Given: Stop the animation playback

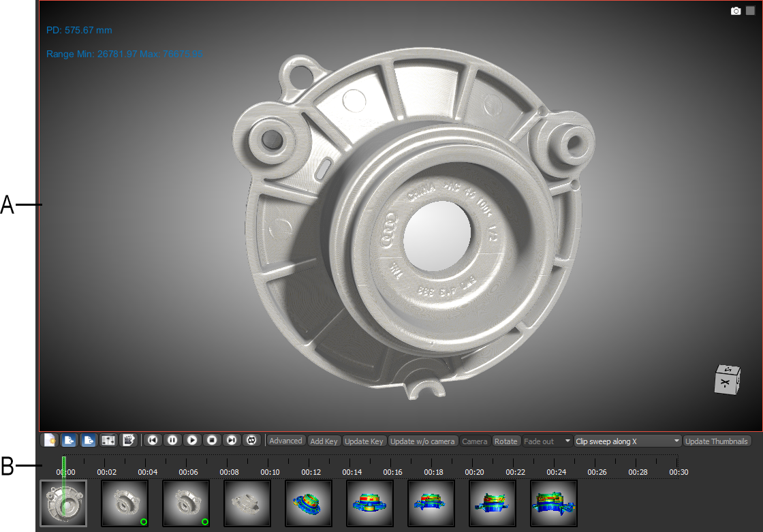Looking at the screenshot, I should pos(212,440).
